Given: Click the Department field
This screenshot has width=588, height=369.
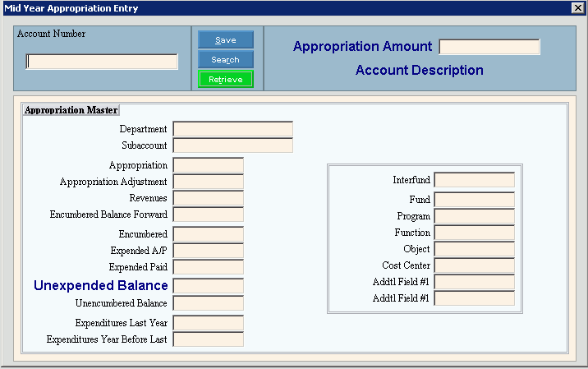Looking at the screenshot, I should [233, 129].
